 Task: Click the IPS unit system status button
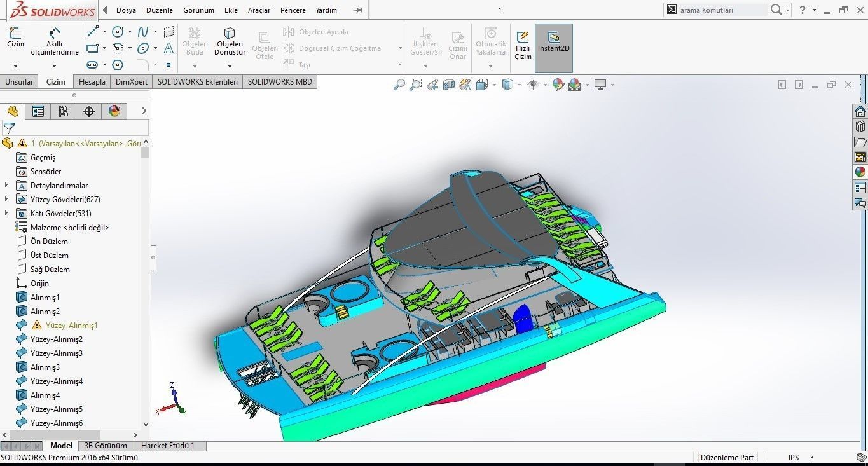pos(794,458)
